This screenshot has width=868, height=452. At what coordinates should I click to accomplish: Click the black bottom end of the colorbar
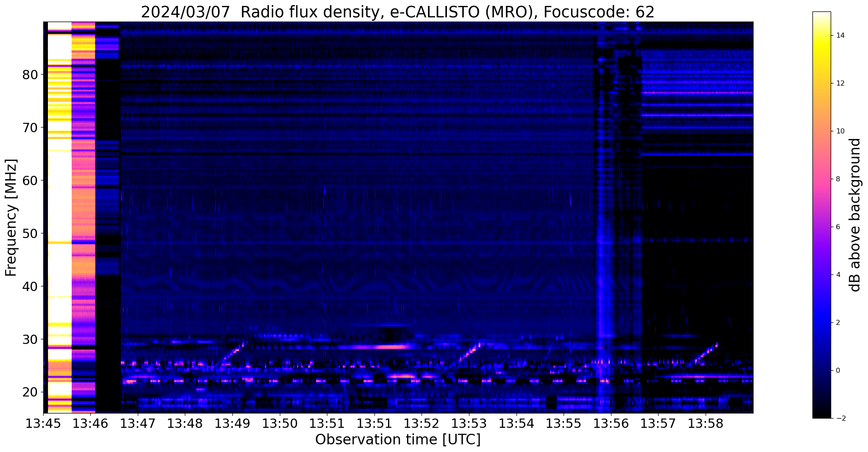[821, 415]
